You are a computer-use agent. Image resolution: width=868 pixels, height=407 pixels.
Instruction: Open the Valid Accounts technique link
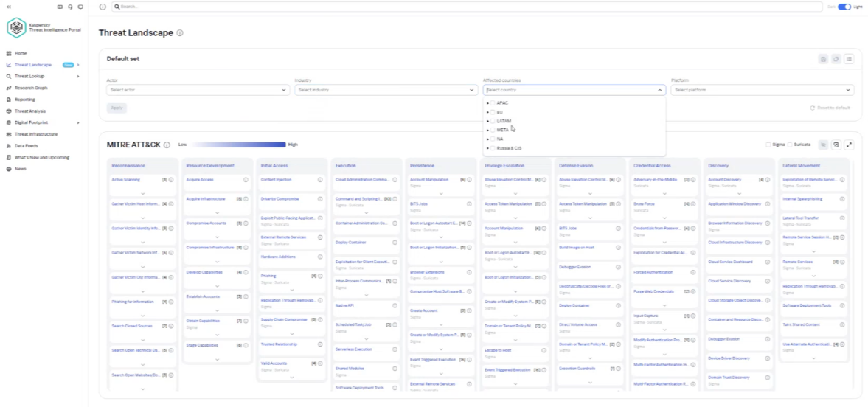[x=274, y=363]
